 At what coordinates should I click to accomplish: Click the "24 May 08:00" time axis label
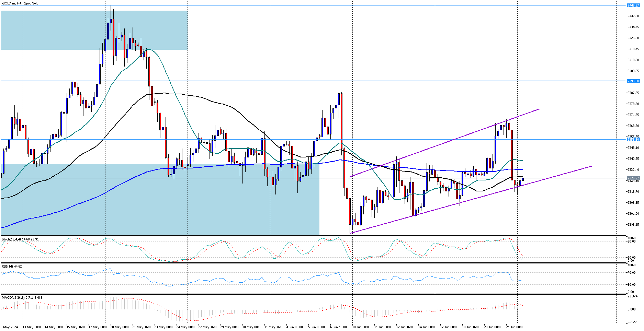[x=187, y=327]
